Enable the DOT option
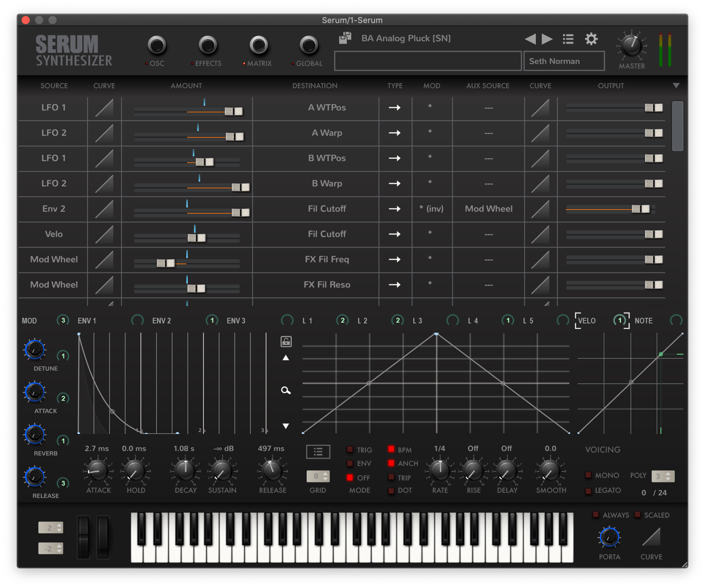Image resolution: width=705 pixels, height=588 pixels. (391, 491)
